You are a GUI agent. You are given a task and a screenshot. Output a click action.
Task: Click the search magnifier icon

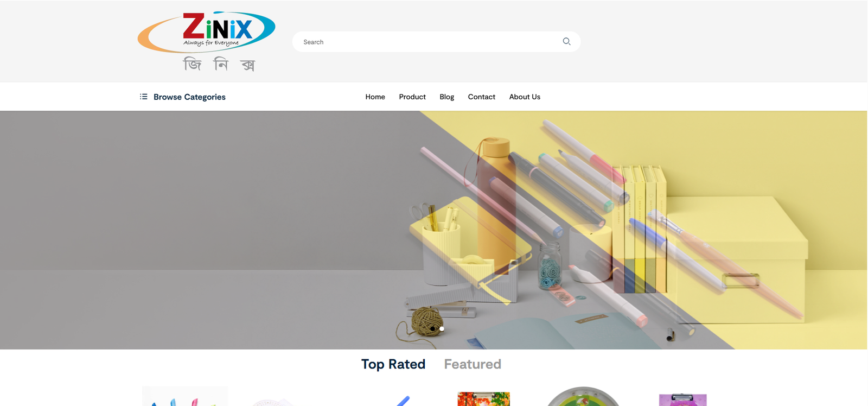coord(566,41)
